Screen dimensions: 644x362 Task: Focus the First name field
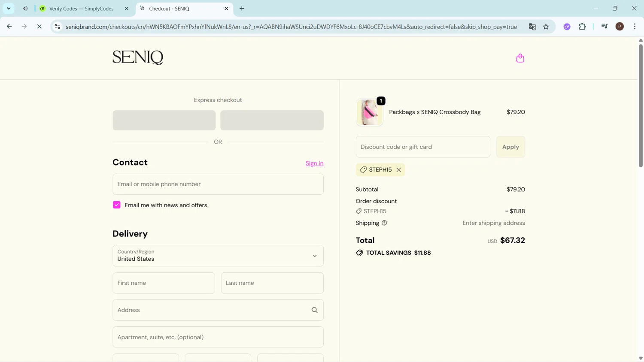(x=164, y=283)
